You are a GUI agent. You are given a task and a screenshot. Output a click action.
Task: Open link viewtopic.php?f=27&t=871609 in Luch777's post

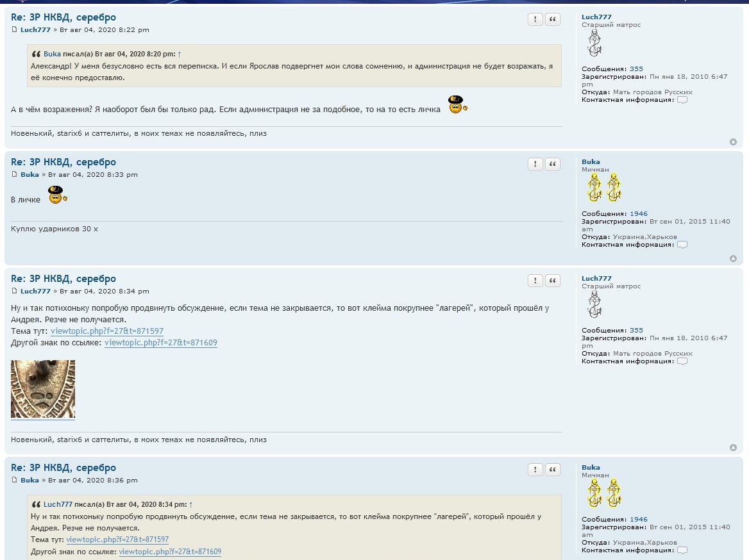coord(161,343)
